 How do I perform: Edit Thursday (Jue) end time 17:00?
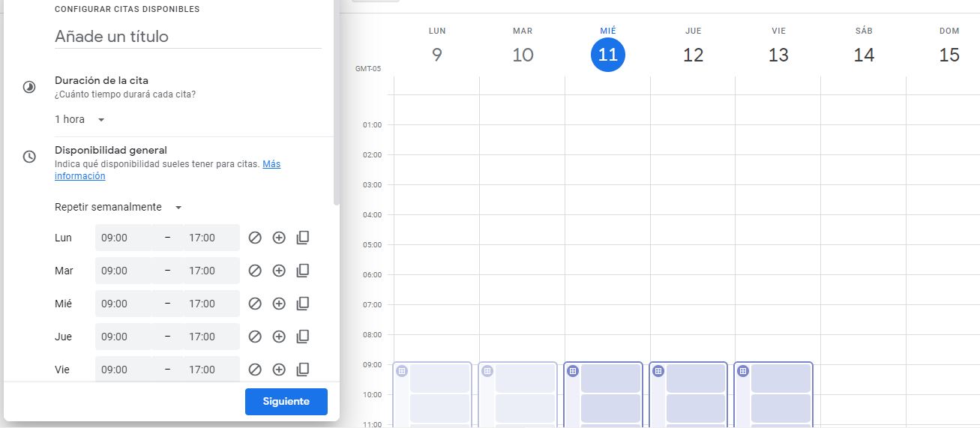[211, 337]
